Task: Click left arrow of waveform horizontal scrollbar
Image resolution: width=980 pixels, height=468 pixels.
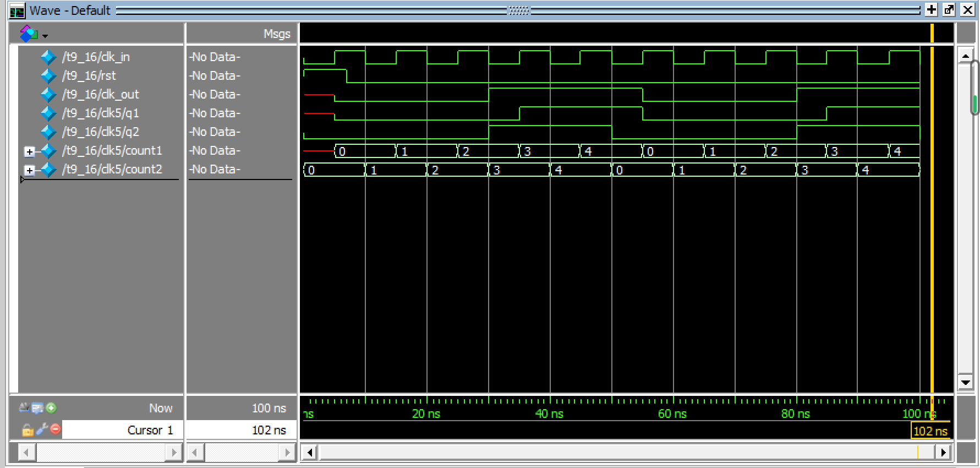Action: click(x=310, y=453)
